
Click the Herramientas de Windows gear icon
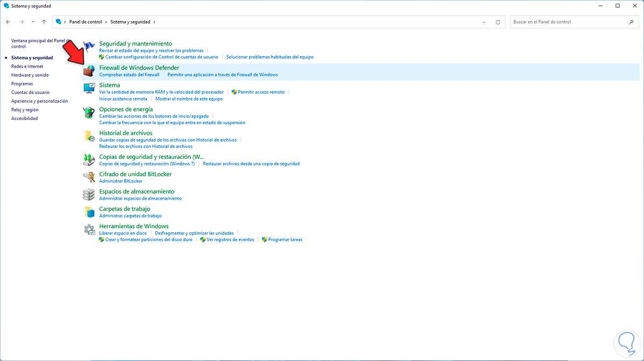(89, 230)
